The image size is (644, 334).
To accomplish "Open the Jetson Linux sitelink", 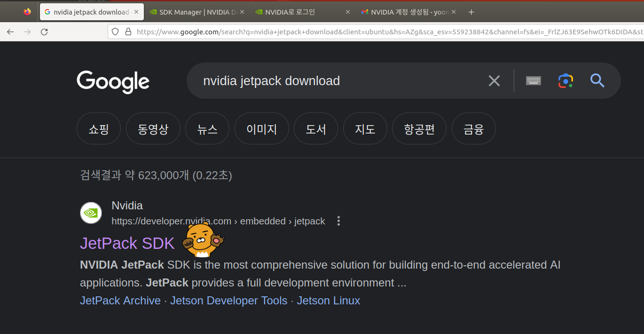I will tap(329, 301).
